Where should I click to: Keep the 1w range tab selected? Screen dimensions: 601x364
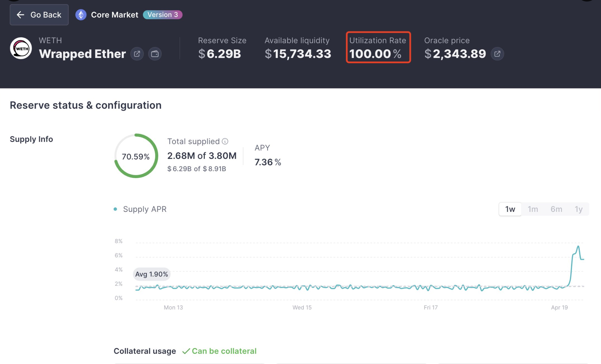(509, 209)
